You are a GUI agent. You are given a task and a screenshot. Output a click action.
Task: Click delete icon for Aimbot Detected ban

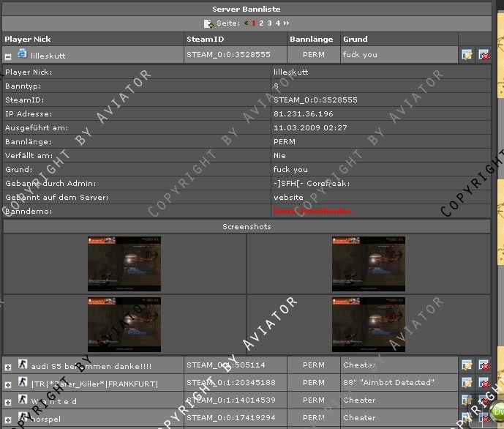(x=484, y=382)
